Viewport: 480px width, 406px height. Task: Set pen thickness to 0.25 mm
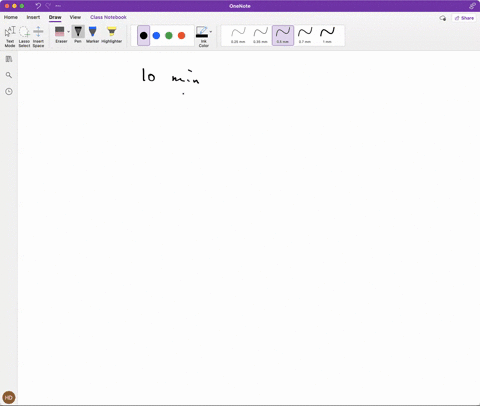click(238, 35)
